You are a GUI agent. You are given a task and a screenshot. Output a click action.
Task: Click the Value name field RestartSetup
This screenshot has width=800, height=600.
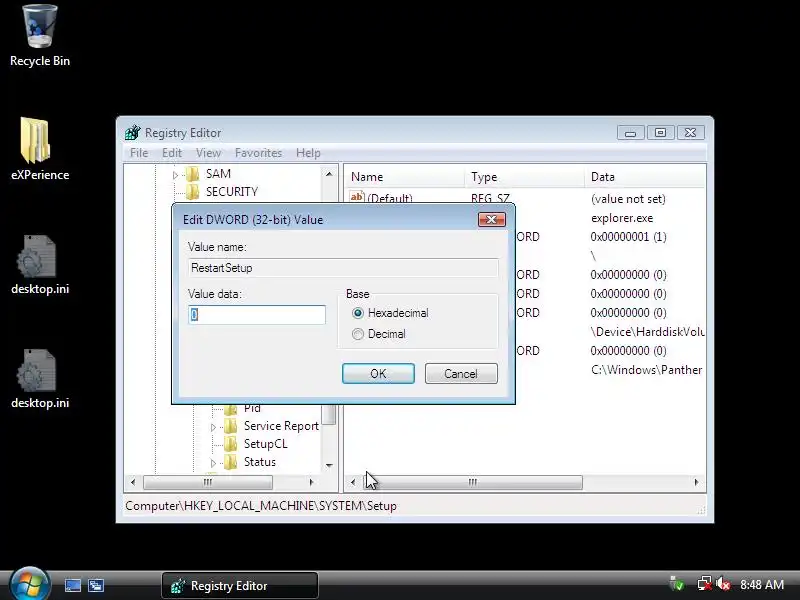pos(343,267)
